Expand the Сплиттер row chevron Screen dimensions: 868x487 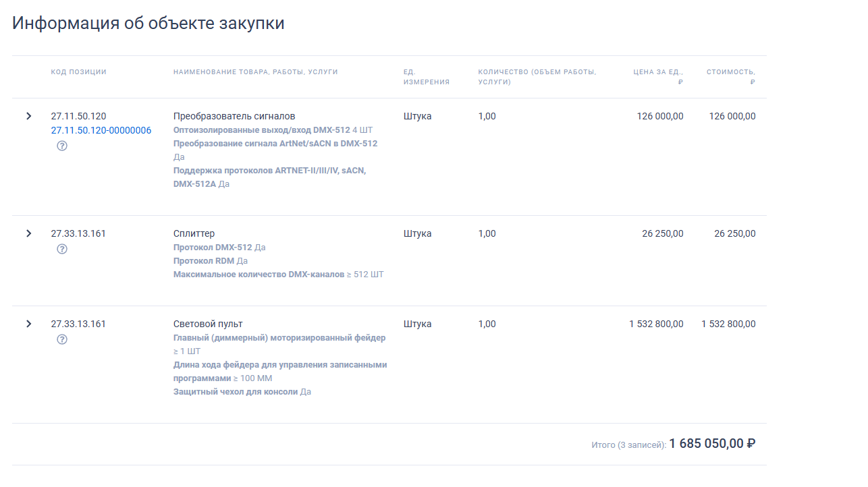coord(28,233)
